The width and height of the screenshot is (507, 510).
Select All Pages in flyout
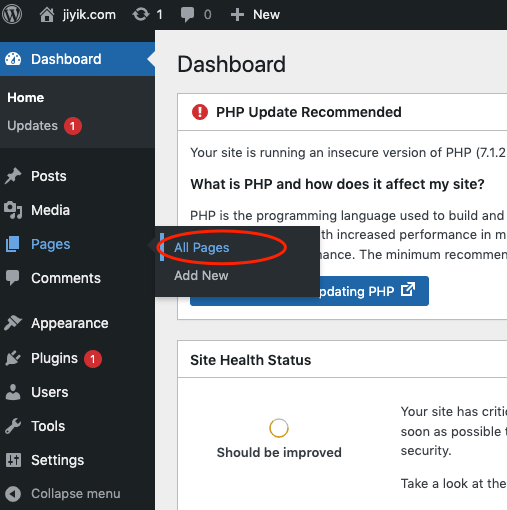coord(202,247)
